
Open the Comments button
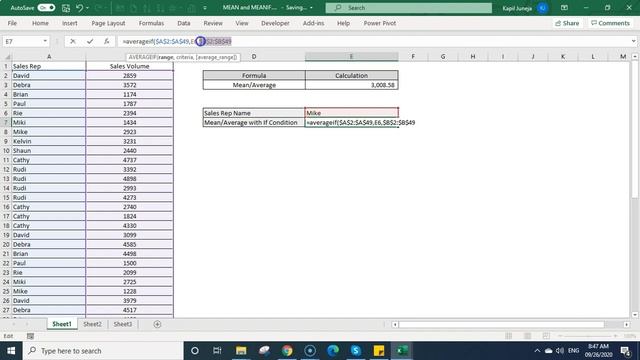coord(611,23)
